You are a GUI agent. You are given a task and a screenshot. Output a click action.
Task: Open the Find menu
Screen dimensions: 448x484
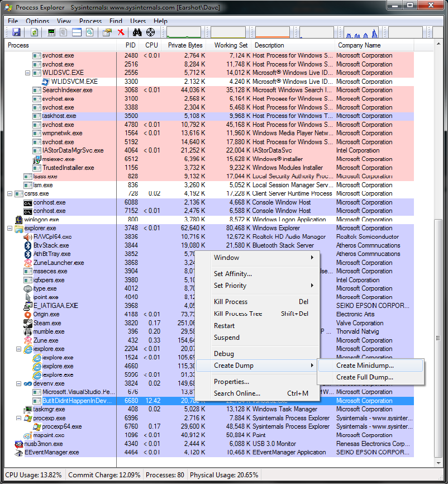coord(116,21)
